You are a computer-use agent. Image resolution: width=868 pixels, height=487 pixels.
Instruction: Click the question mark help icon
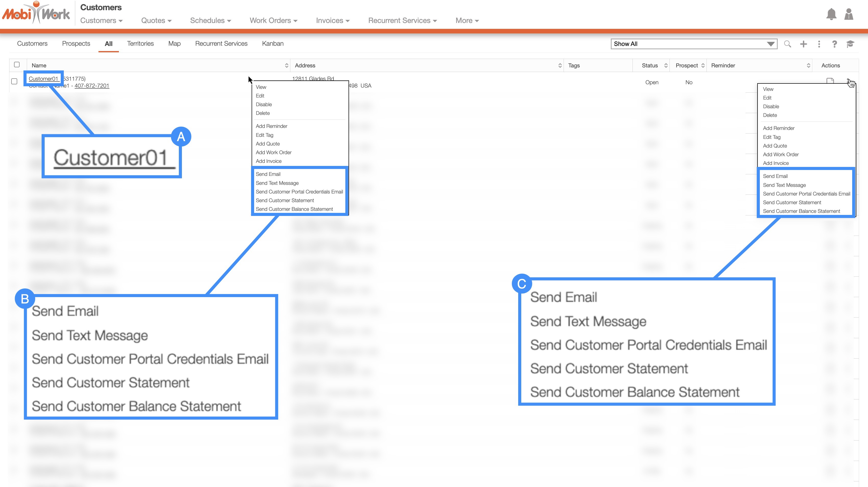tap(834, 44)
